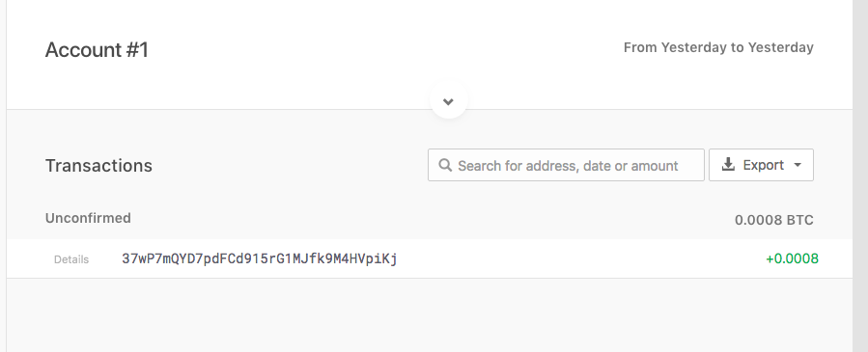Click the right vertical scrollbar track
This screenshot has height=352, width=868.
pos(859,176)
